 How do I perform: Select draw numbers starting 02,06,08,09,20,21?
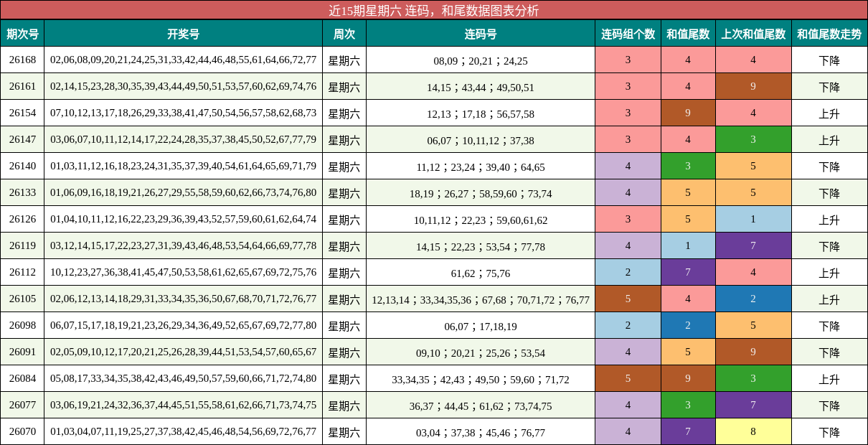pos(183,60)
